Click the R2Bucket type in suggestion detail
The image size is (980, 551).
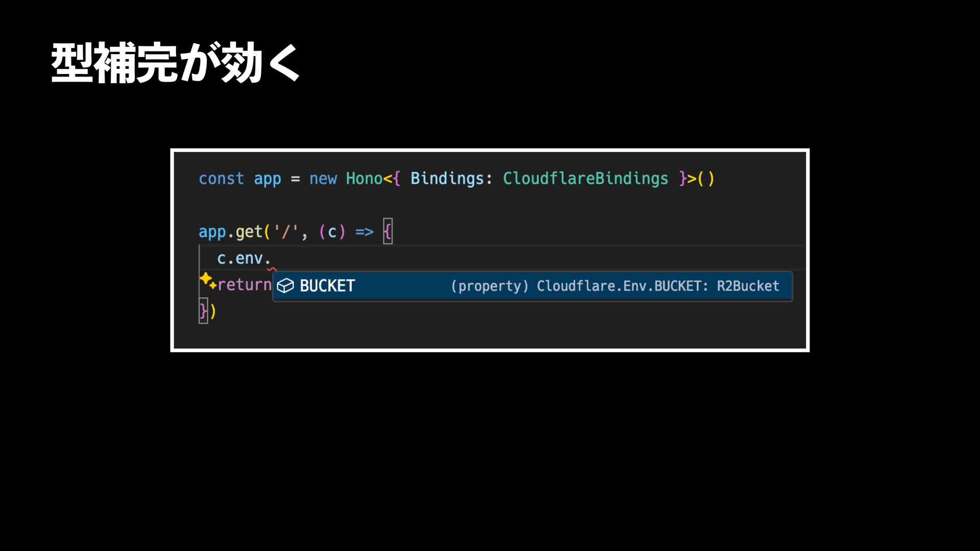click(x=748, y=286)
